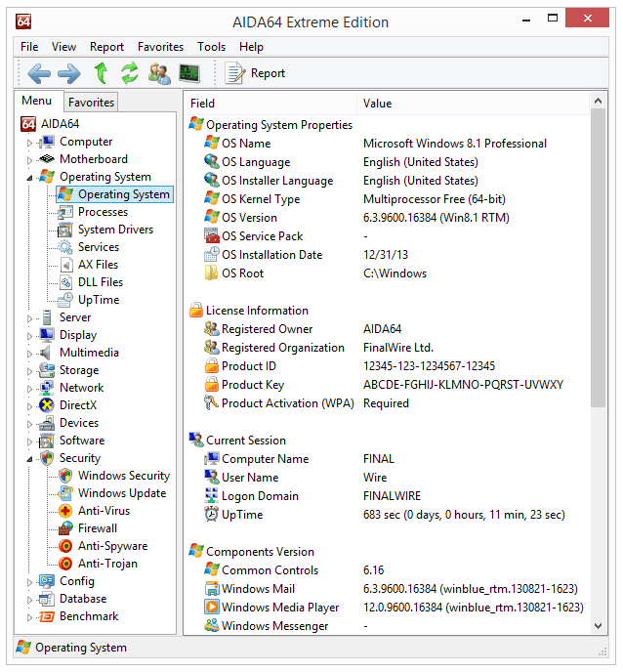Open the Tools menu

pos(211,47)
